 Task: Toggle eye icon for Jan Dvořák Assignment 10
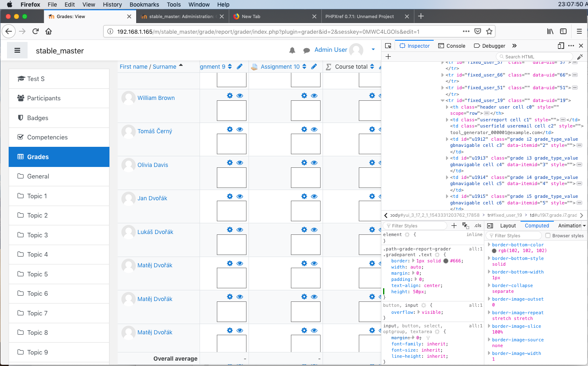coord(314,196)
